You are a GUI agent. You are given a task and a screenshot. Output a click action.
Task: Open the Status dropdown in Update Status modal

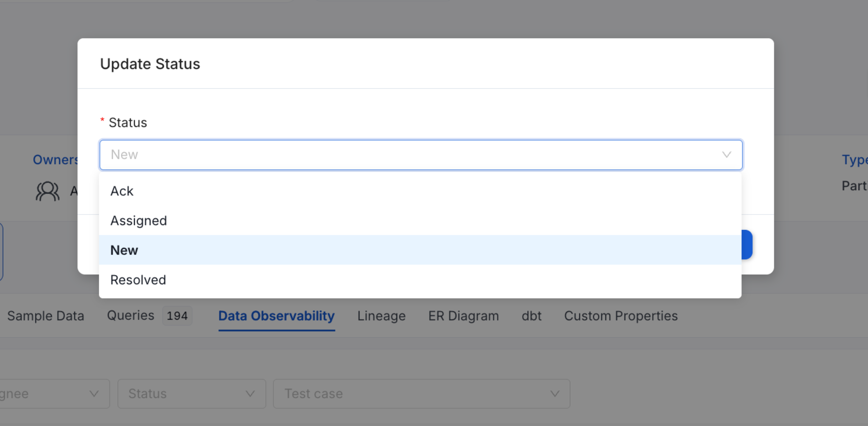[421, 154]
